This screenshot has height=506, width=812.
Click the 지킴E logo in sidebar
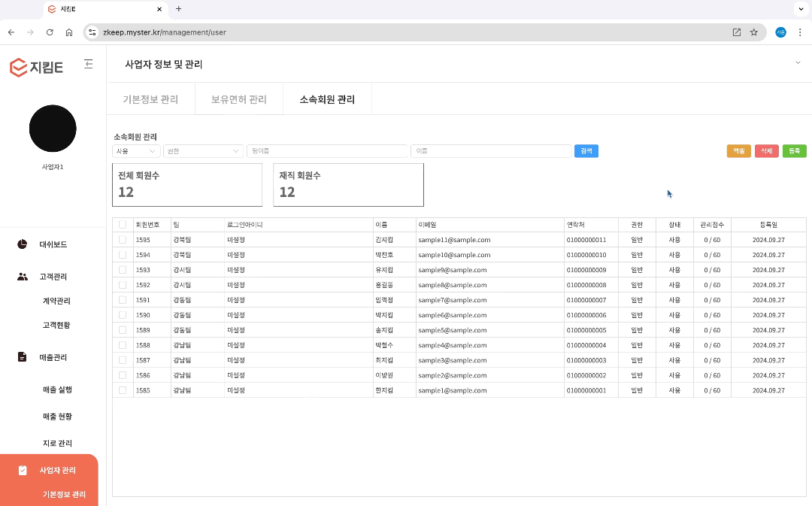pyautogui.click(x=36, y=68)
